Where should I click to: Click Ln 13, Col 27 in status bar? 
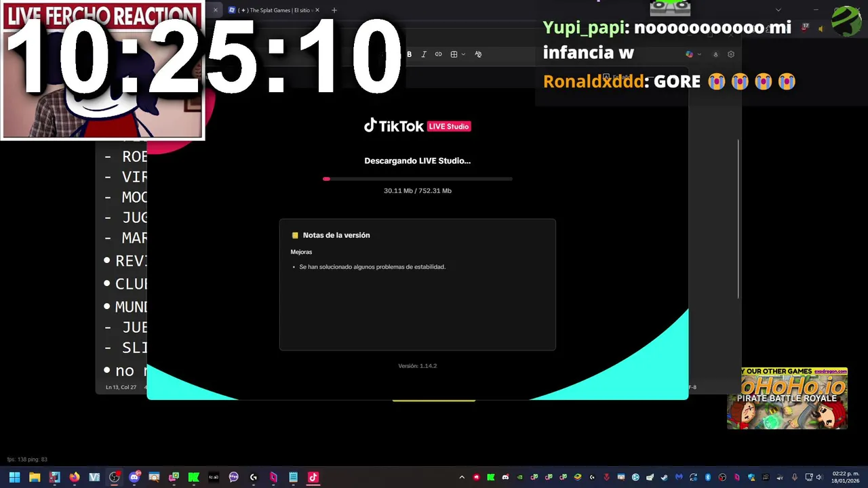point(121,387)
